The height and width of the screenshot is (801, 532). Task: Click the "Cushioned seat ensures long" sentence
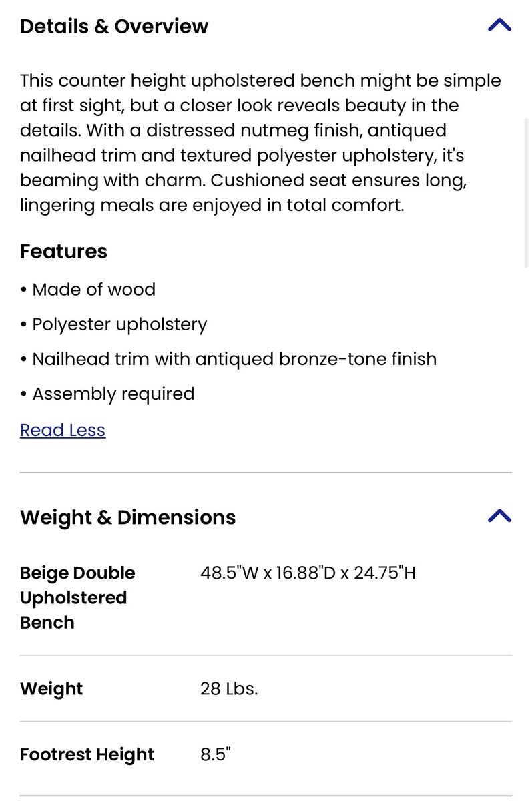(x=334, y=180)
